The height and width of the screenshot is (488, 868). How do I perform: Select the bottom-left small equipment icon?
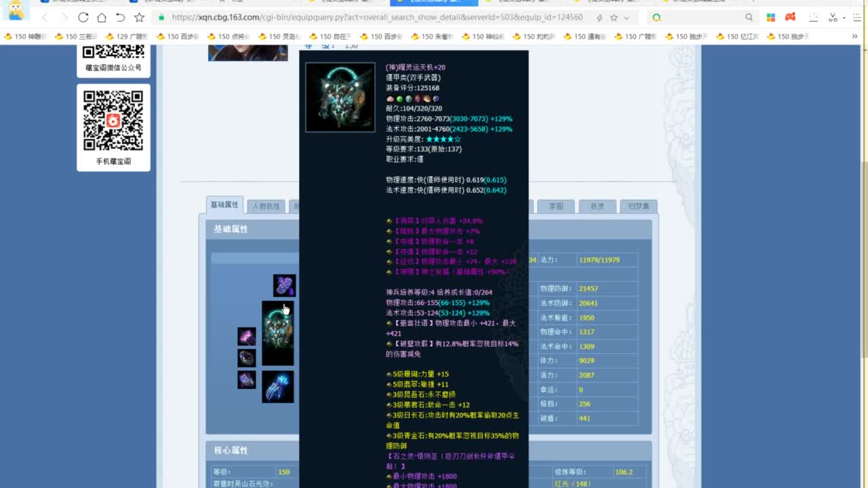pos(246,380)
